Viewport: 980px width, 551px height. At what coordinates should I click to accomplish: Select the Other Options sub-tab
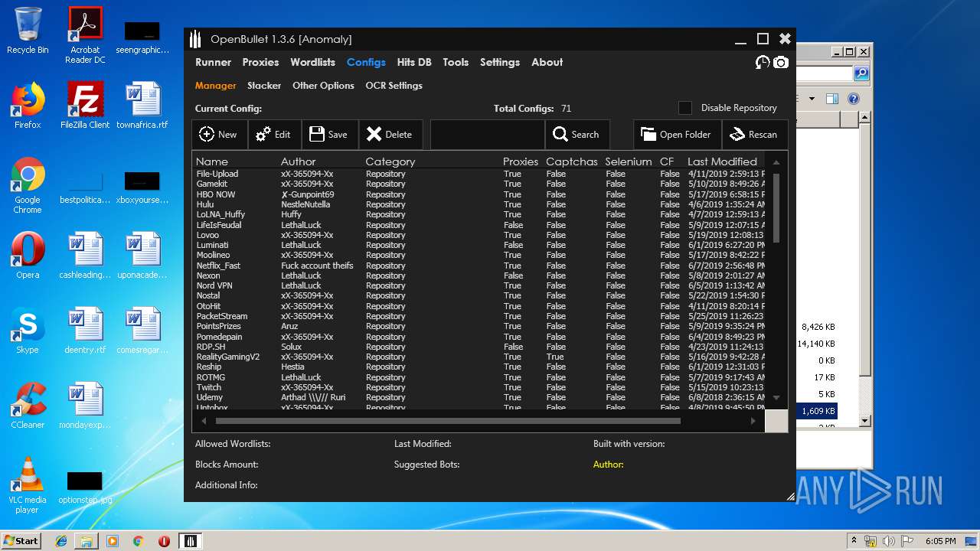pyautogui.click(x=323, y=86)
